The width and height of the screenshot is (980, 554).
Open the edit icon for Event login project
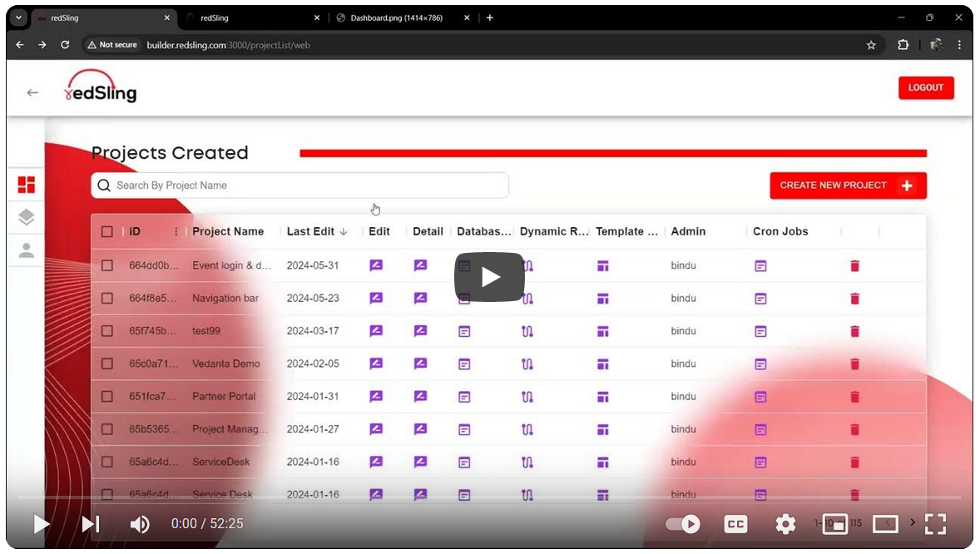pyautogui.click(x=376, y=265)
